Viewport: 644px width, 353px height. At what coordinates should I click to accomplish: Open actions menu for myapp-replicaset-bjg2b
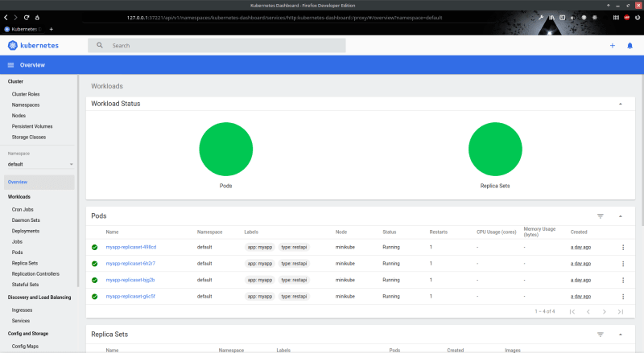click(x=623, y=280)
